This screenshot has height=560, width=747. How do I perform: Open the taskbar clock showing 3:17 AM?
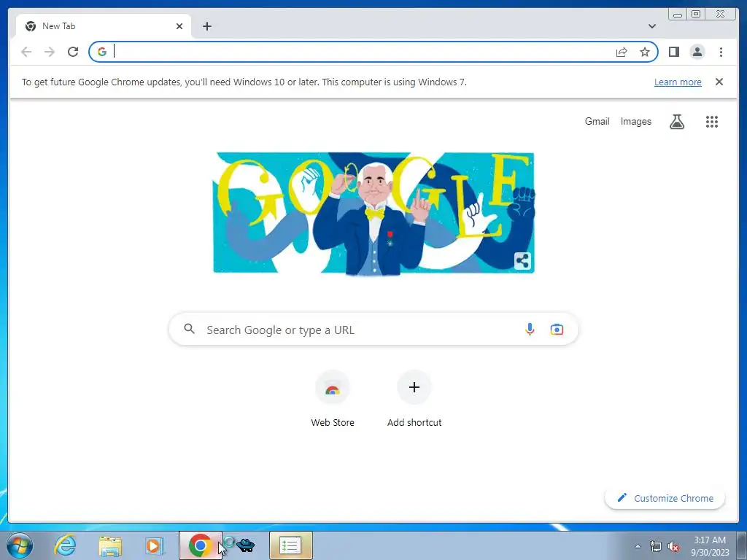(x=710, y=546)
